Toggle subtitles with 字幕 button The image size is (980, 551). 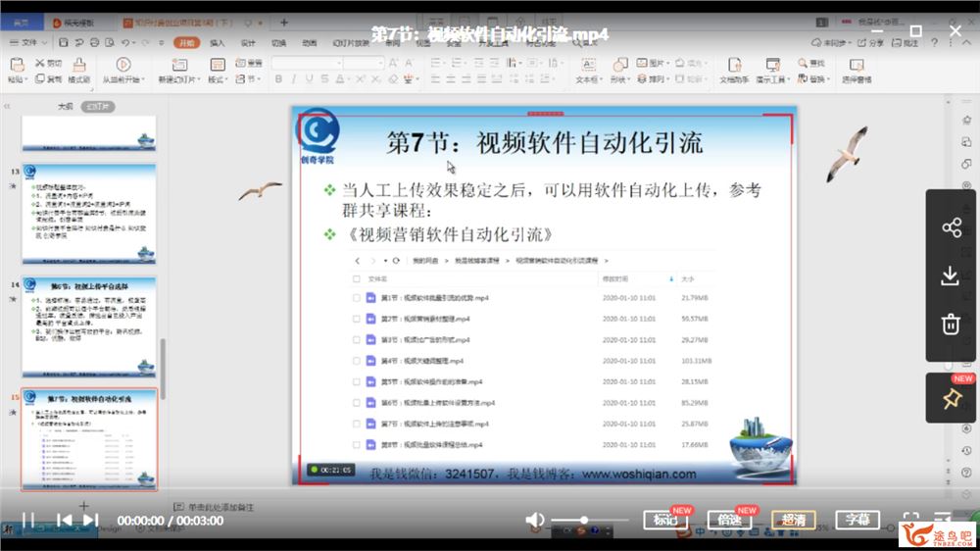857,520
